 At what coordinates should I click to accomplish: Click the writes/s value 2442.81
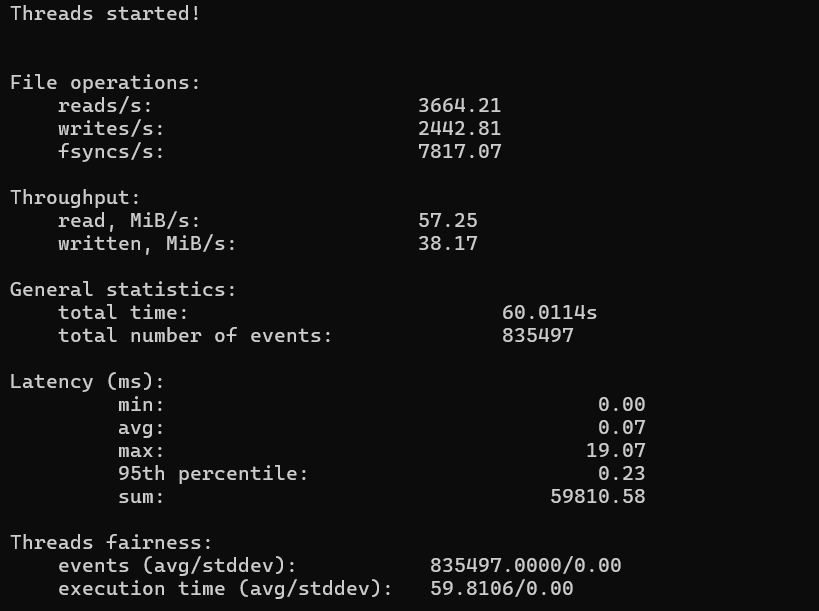460,128
